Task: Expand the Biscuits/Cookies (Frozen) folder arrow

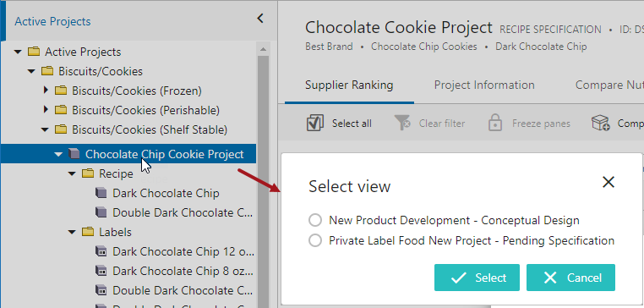Action: tap(46, 90)
